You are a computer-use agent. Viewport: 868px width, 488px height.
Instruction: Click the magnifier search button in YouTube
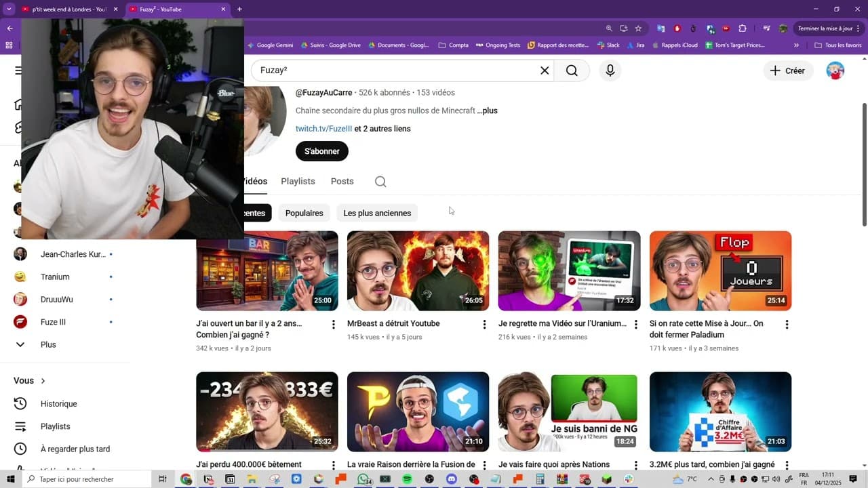(x=572, y=70)
